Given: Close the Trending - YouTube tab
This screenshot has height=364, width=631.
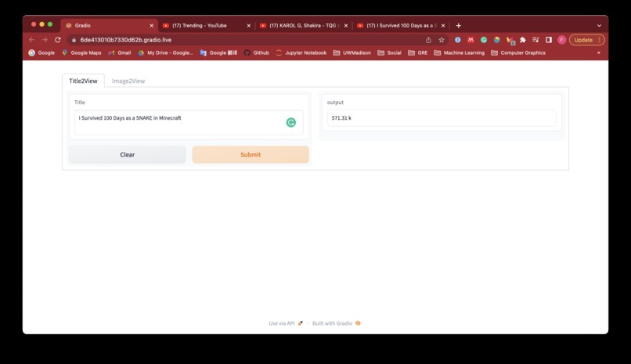Looking at the screenshot, I should [249, 25].
